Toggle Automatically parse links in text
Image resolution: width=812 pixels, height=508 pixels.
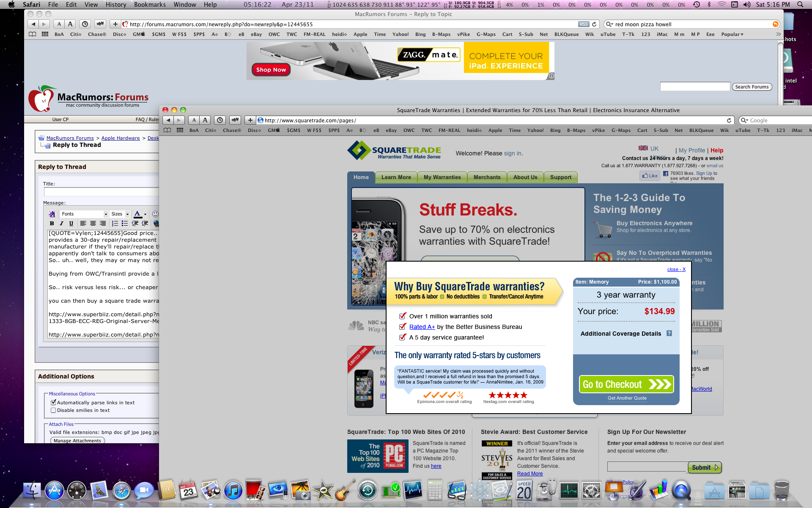pyautogui.click(x=53, y=403)
